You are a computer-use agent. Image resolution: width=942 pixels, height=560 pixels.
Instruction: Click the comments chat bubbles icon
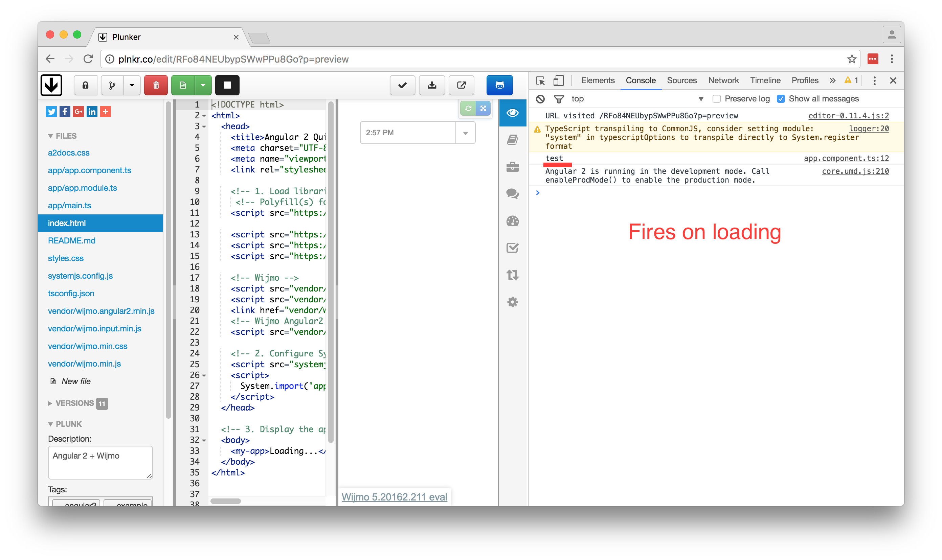[x=512, y=194]
